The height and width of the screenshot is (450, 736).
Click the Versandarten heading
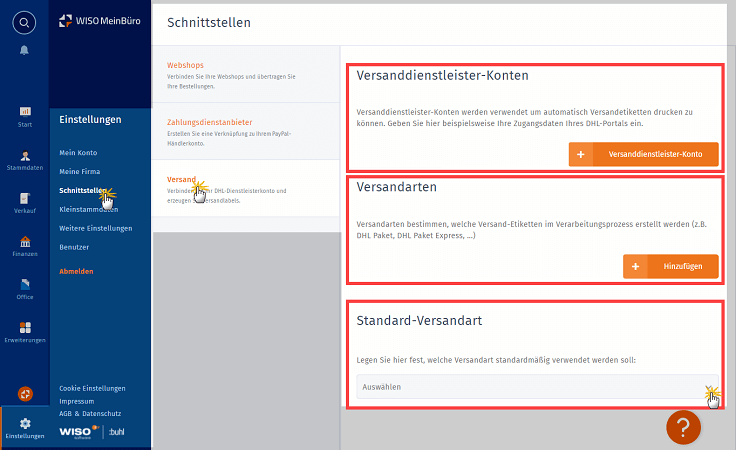click(x=397, y=187)
